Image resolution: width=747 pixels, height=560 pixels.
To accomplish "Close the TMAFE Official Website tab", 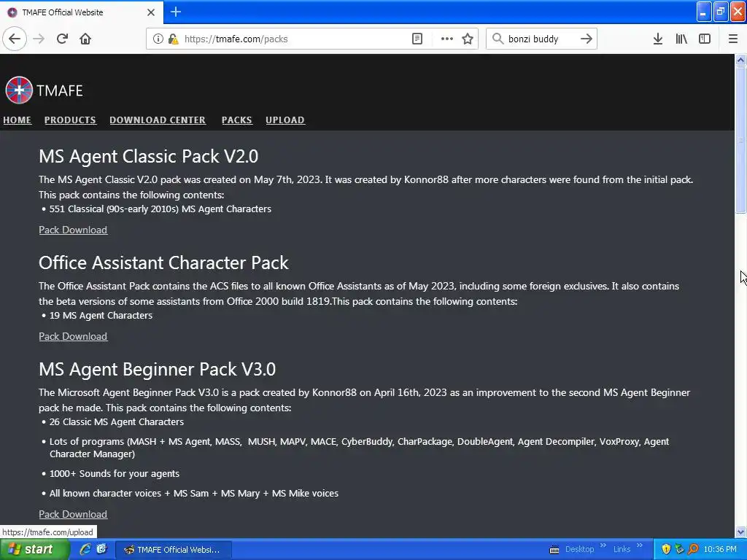I will (151, 12).
